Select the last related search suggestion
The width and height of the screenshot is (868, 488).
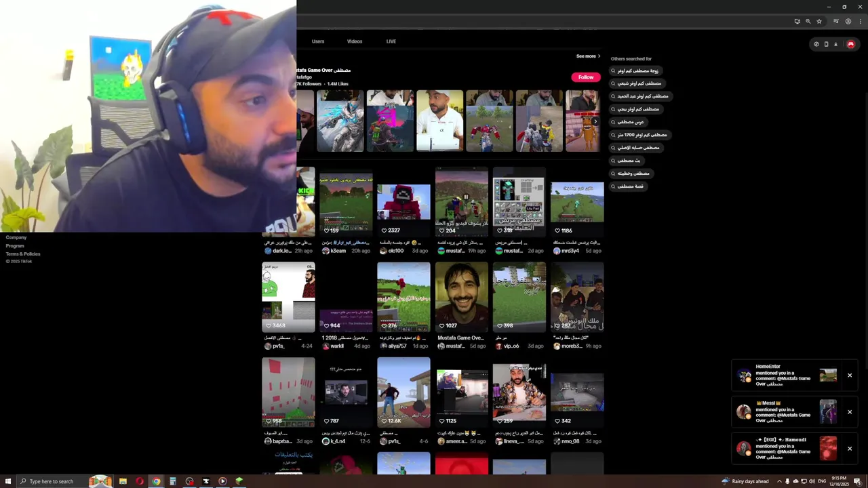click(627, 186)
